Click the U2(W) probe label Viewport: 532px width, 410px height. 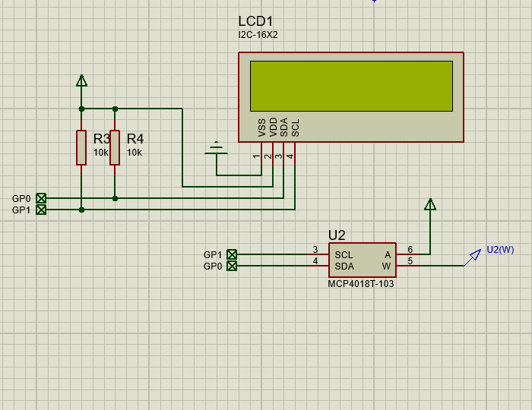pyautogui.click(x=500, y=250)
